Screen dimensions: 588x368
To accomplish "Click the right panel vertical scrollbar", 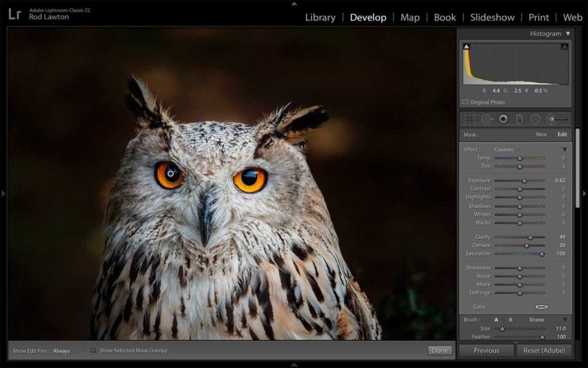I will (577, 168).
